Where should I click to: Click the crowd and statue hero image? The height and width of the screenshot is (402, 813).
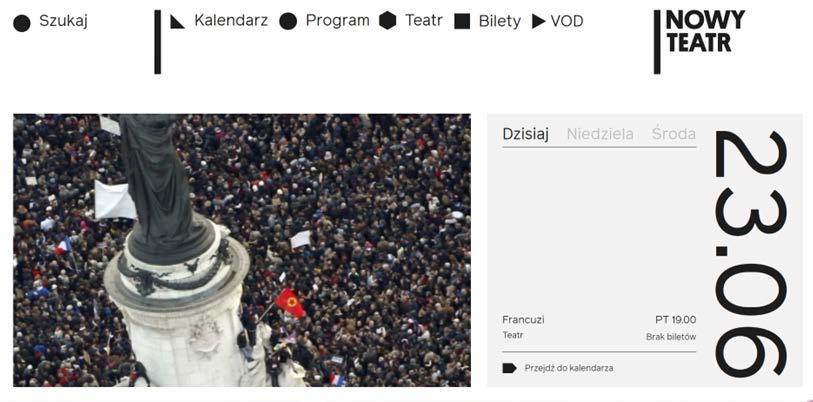242,250
